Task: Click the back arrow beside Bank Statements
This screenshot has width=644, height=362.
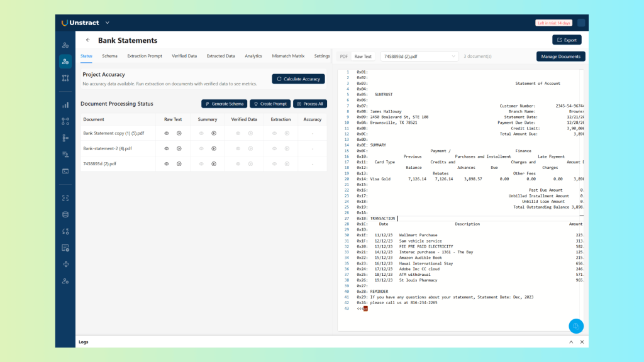Action: tap(88, 40)
